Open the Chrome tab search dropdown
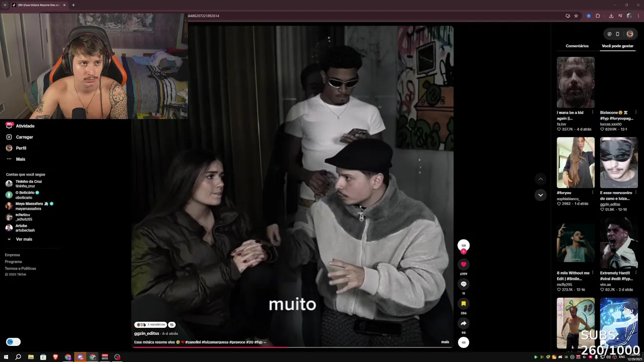The height and width of the screenshot is (362, 644). click(5, 5)
